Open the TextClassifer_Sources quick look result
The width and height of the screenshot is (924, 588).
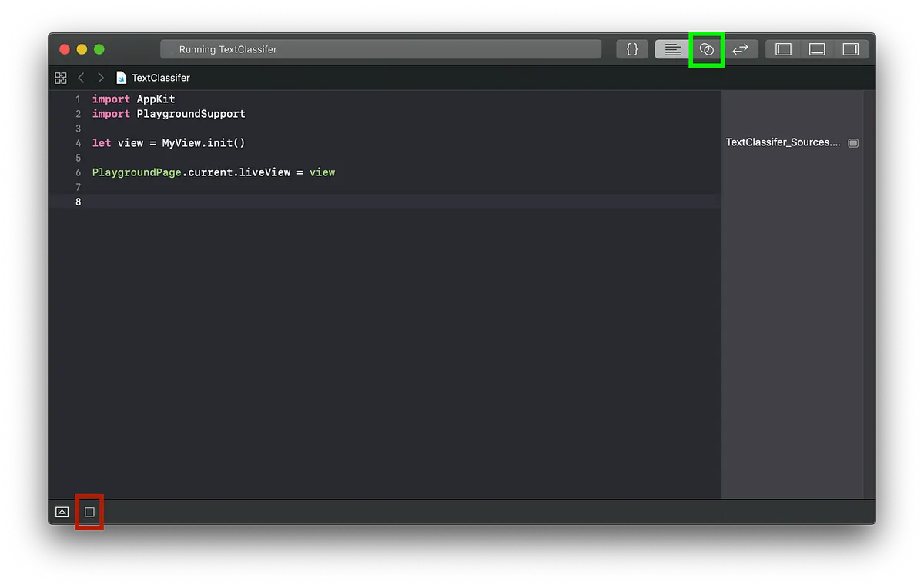pyautogui.click(x=852, y=142)
